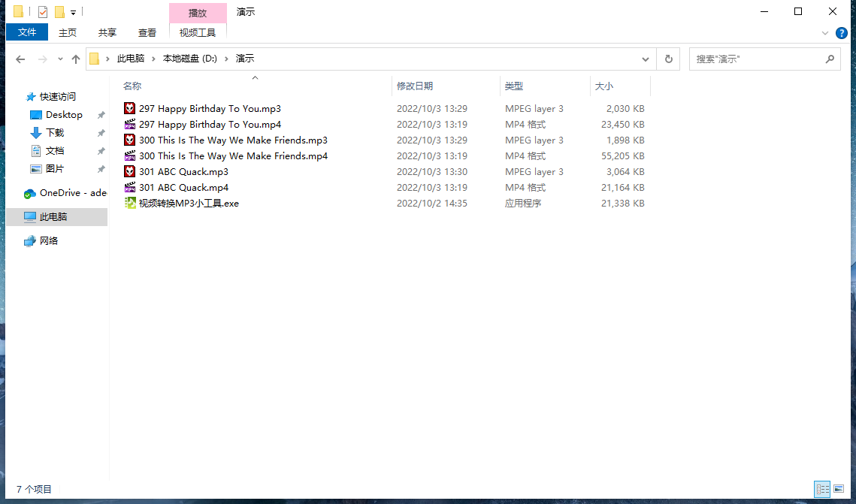856x504 pixels.
Task: Expand the ribbon with the chevron arrow
Action: point(825,33)
